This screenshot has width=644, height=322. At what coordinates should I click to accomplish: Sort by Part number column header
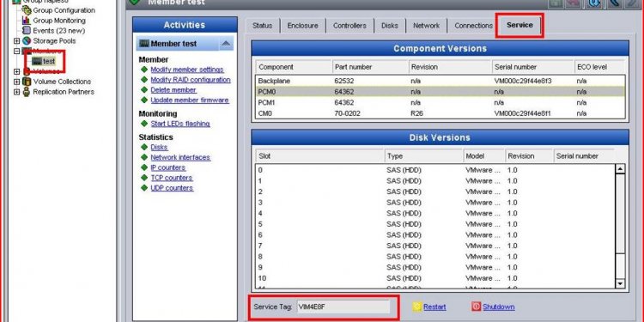370,67
